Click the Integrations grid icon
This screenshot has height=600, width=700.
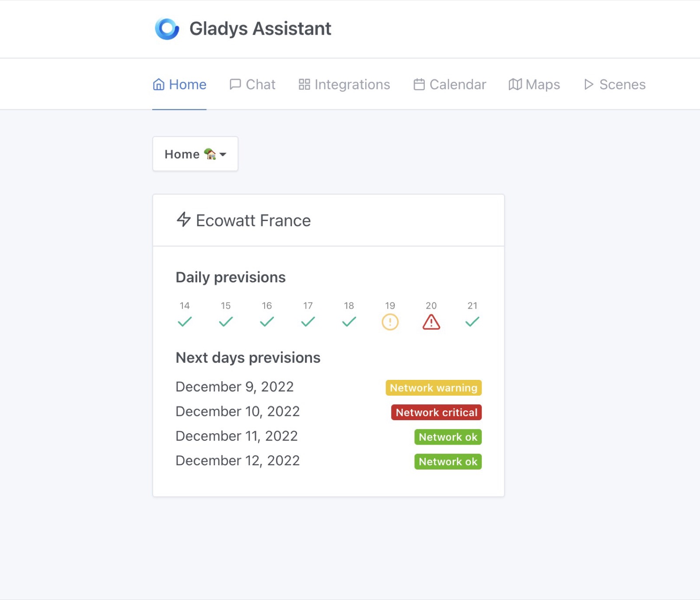(x=304, y=84)
